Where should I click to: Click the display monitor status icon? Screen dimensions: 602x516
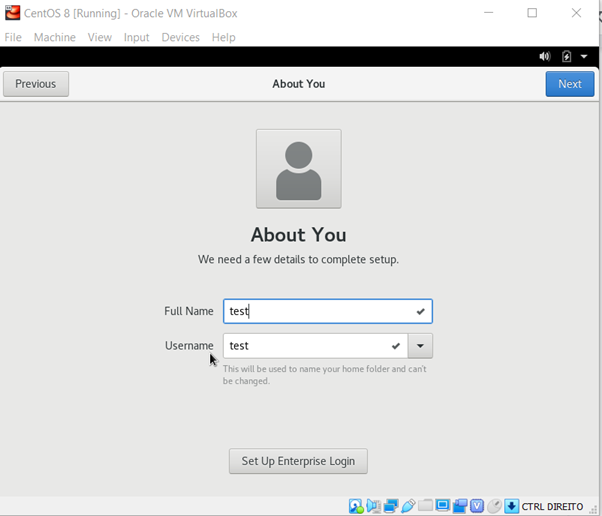[x=443, y=506]
